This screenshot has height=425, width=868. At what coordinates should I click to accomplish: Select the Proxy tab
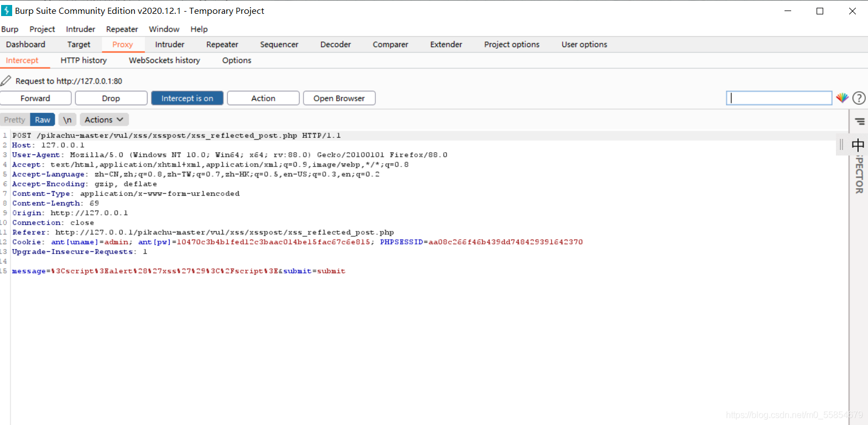click(x=123, y=44)
